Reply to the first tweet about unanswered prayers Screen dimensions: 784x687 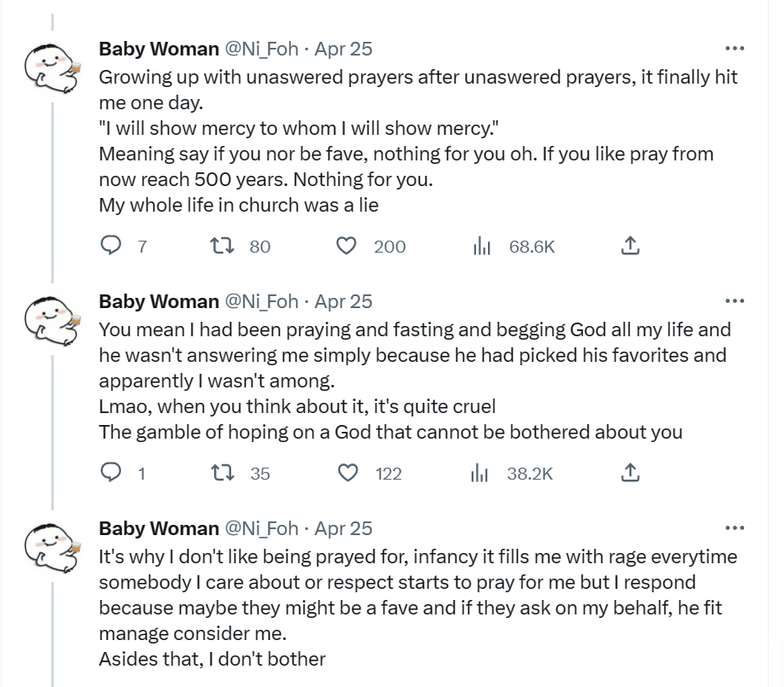pyautogui.click(x=112, y=247)
